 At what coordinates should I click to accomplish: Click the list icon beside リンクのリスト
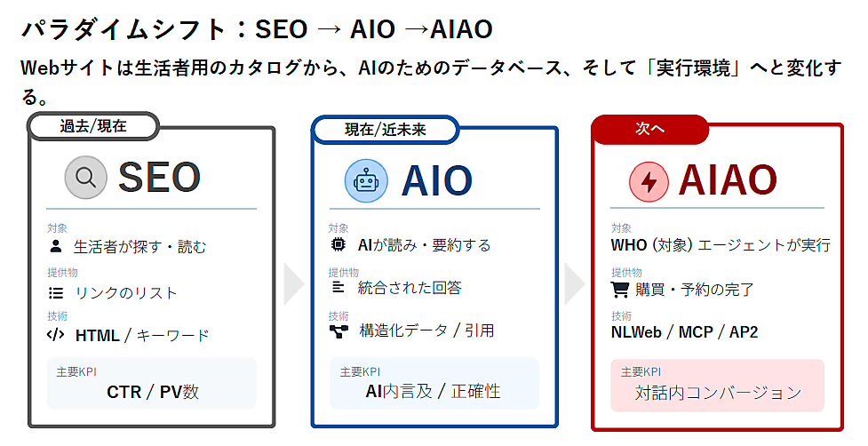tap(56, 292)
